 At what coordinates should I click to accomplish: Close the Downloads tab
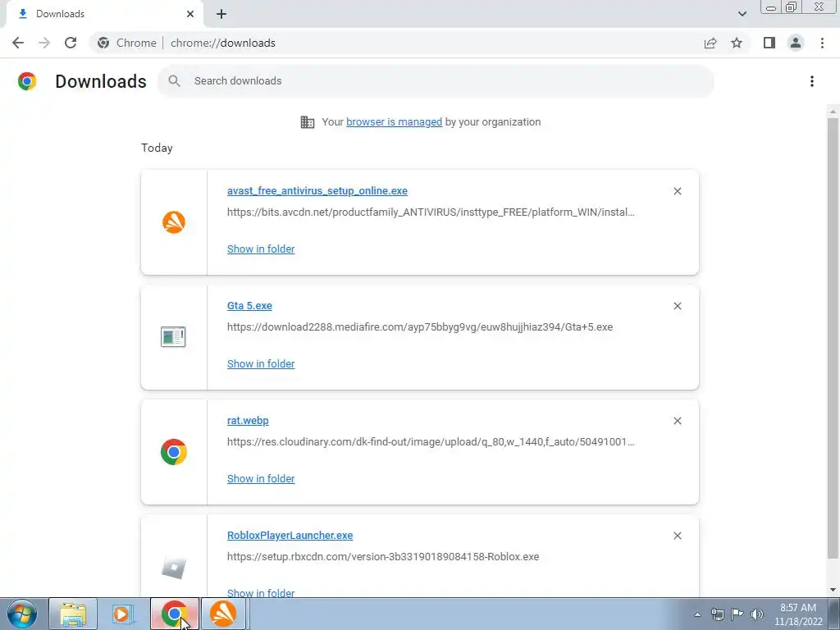(x=190, y=14)
